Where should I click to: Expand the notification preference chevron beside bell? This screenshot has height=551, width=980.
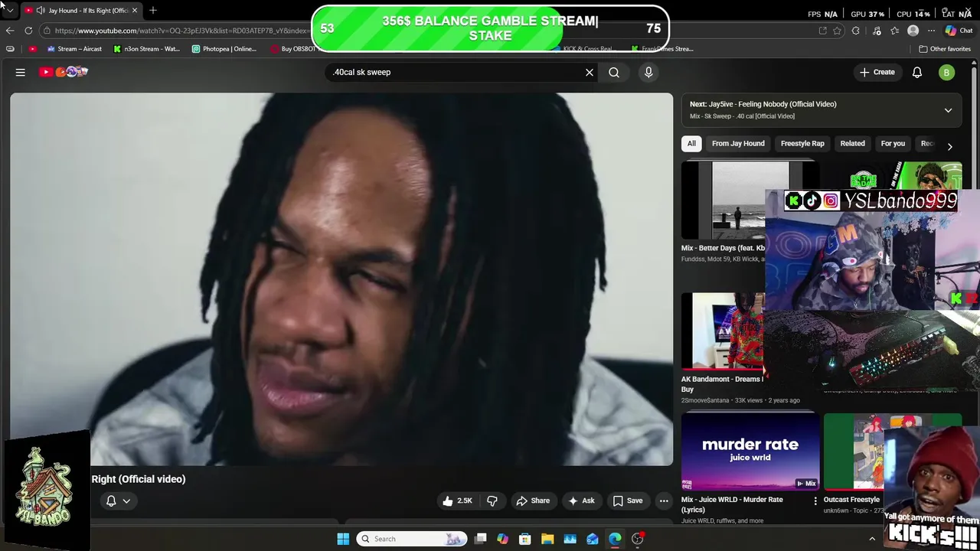coord(126,500)
